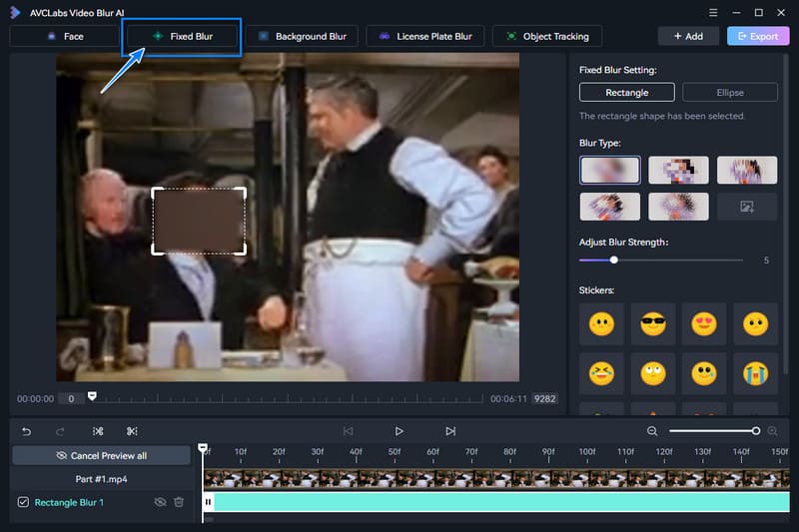The image size is (799, 532).
Task: Pick the sunglasses emoji sticker
Action: pyautogui.click(x=653, y=324)
